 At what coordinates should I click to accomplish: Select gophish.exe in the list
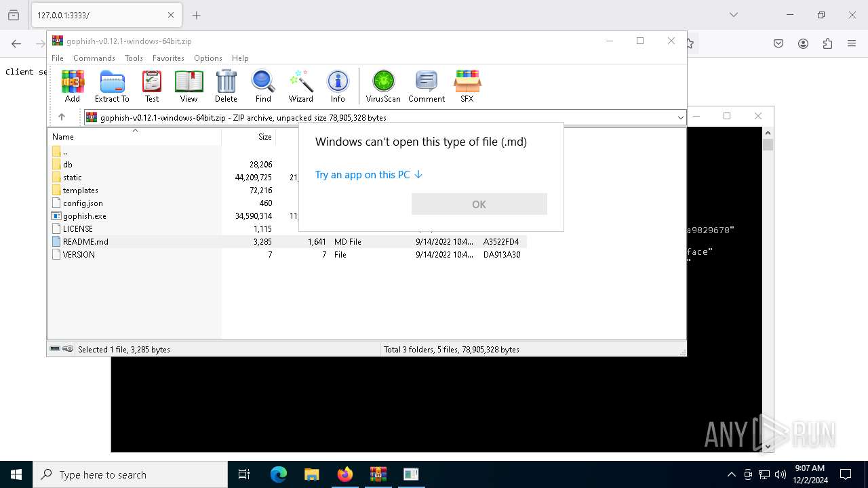coord(85,216)
